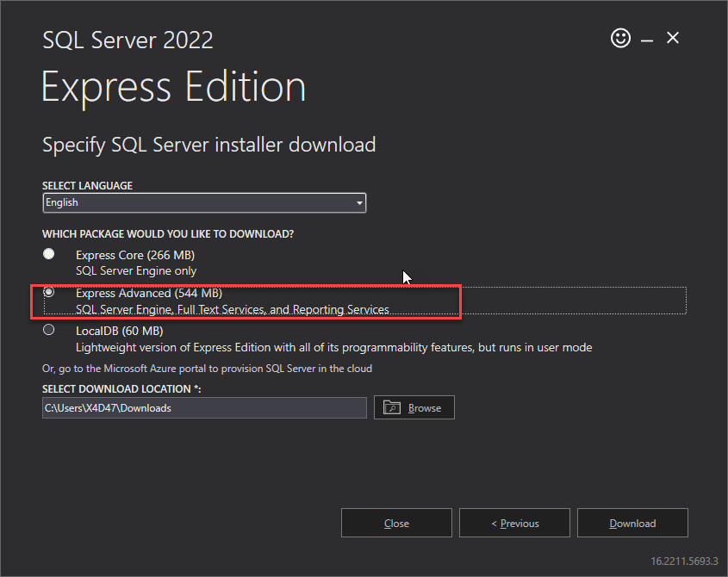
Task: Close the installer using the X icon
Action: [672, 38]
